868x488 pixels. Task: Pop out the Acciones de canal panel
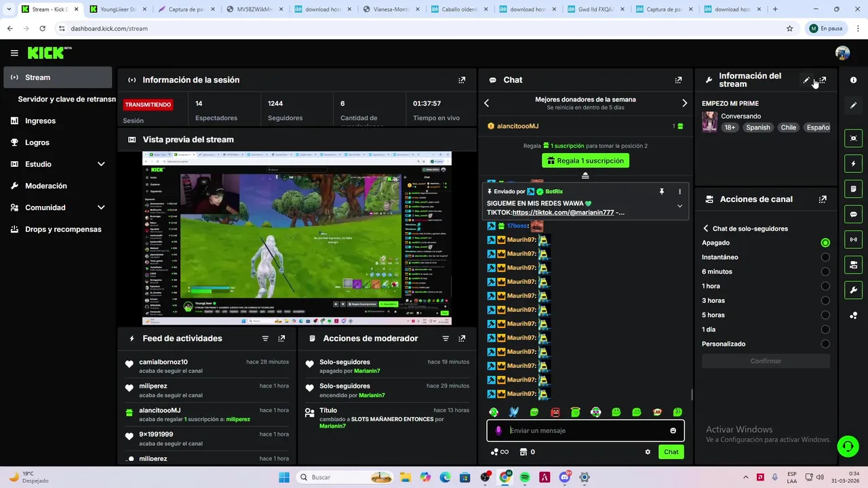(x=823, y=199)
